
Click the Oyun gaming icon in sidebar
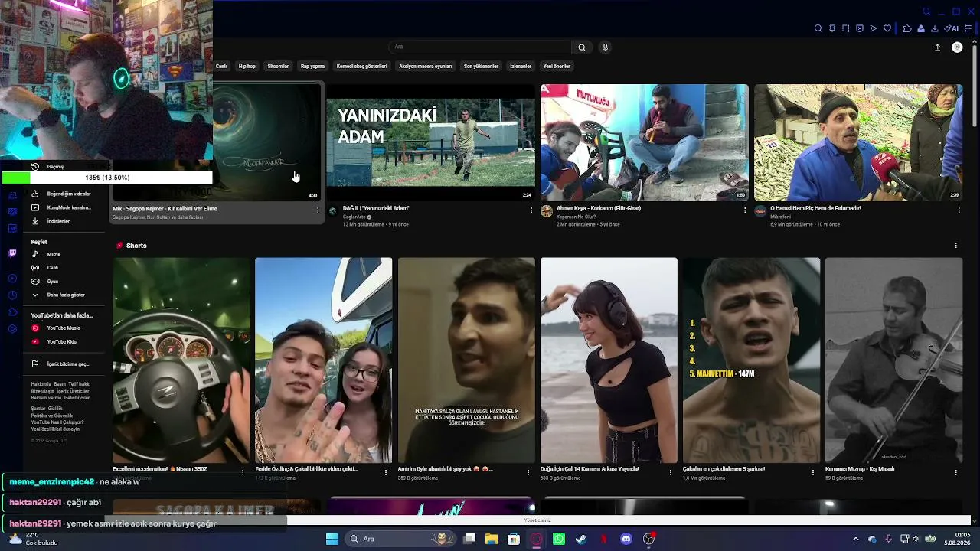click(x=34, y=282)
